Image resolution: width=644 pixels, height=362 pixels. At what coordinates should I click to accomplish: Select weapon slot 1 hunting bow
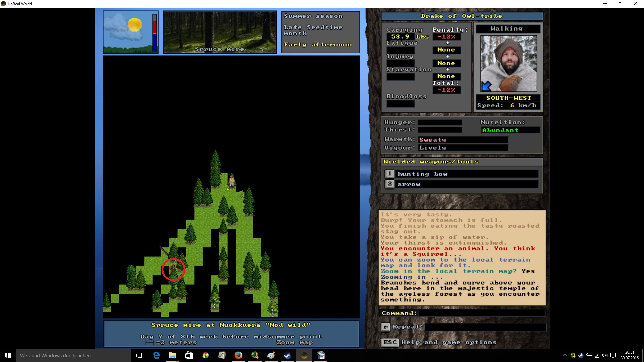462,174
